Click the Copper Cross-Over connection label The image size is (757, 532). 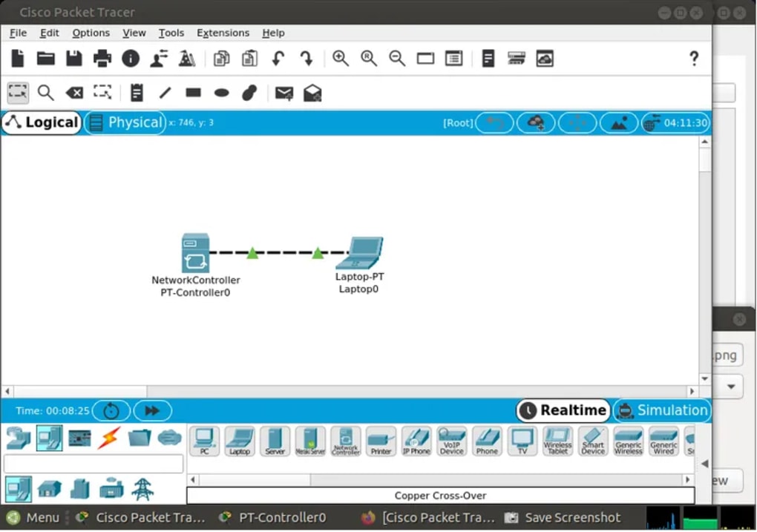tap(440, 495)
